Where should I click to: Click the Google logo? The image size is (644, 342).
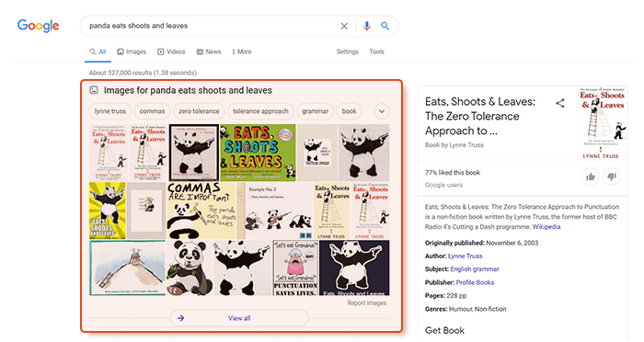[38, 26]
